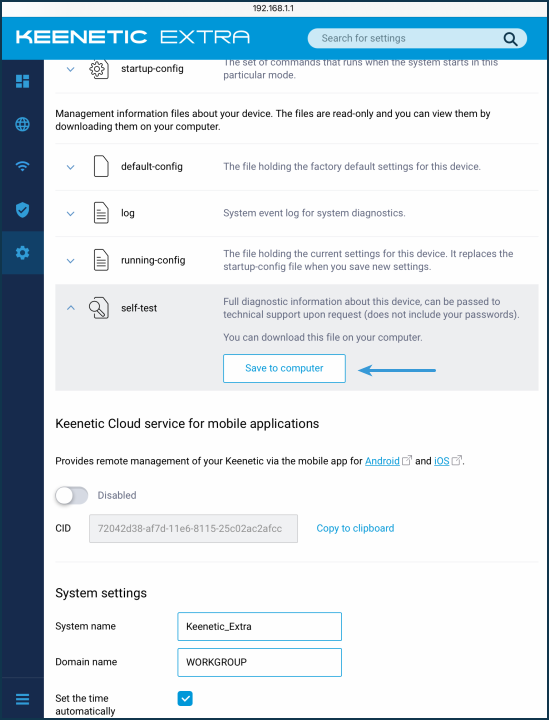
Task: Click external link icon beside iOS
Action: pyautogui.click(x=456, y=460)
